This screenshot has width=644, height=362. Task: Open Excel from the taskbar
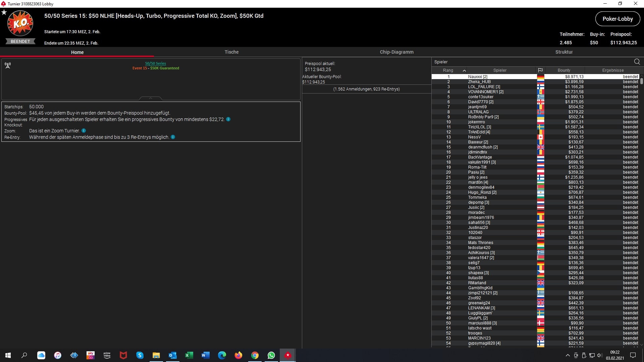pyautogui.click(x=189, y=355)
